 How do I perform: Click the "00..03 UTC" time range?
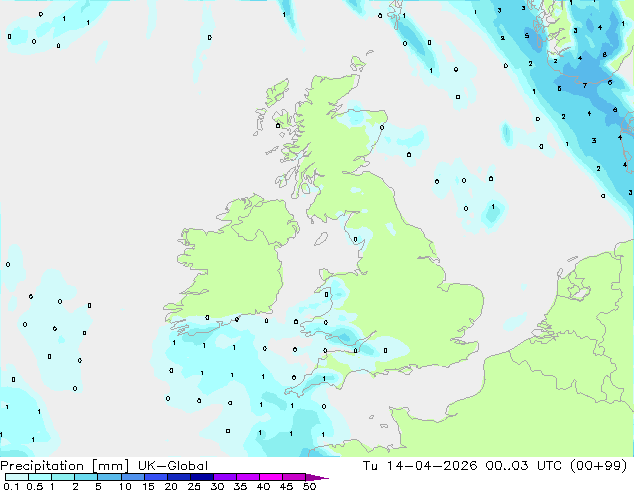pyautogui.click(x=524, y=466)
